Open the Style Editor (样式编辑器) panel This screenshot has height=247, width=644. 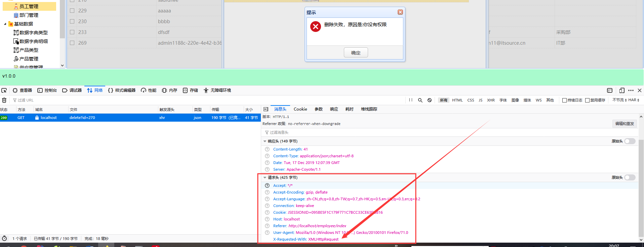(x=122, y=90)
